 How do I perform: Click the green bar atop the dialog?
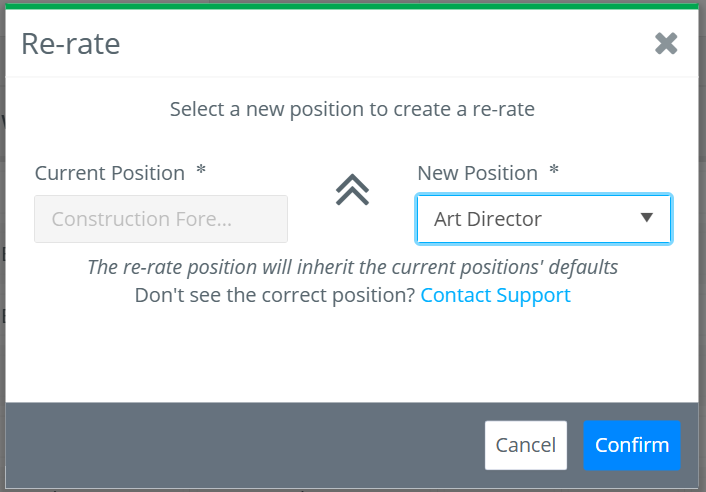pos(352,6)
